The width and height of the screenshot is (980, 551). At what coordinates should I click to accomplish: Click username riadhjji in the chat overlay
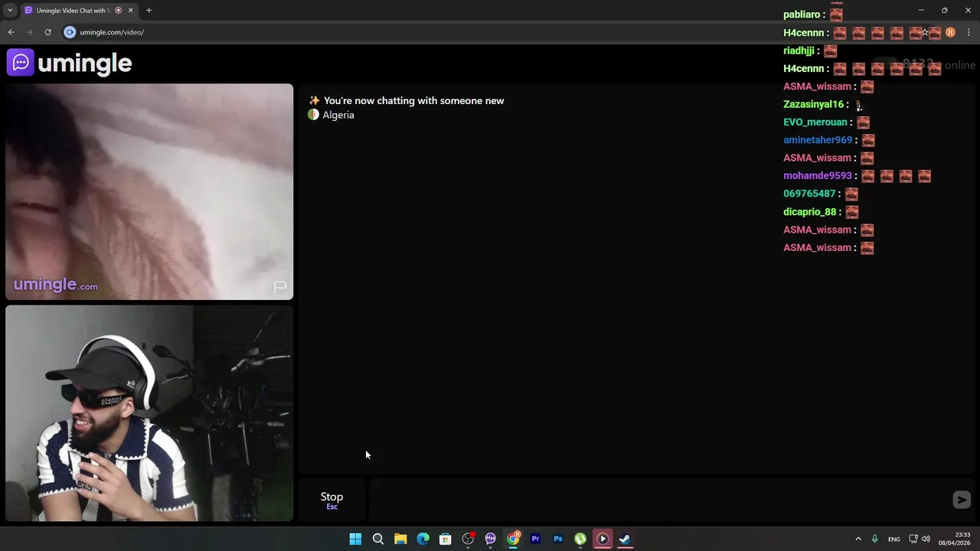tap(799, 51)
